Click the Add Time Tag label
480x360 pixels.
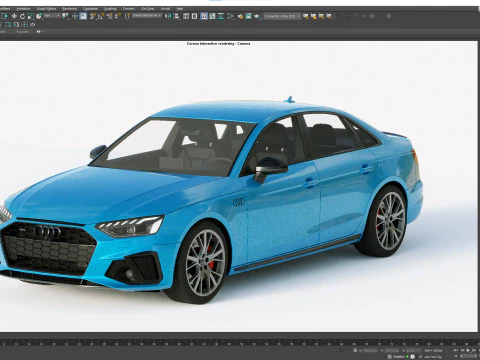pos(433,357)
